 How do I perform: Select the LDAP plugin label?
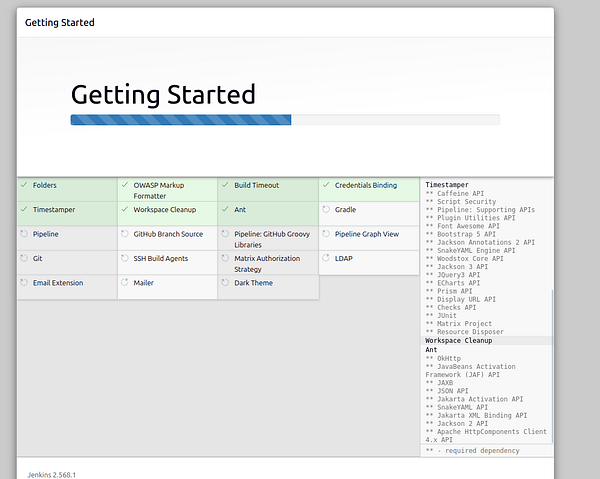click(344, 258)
